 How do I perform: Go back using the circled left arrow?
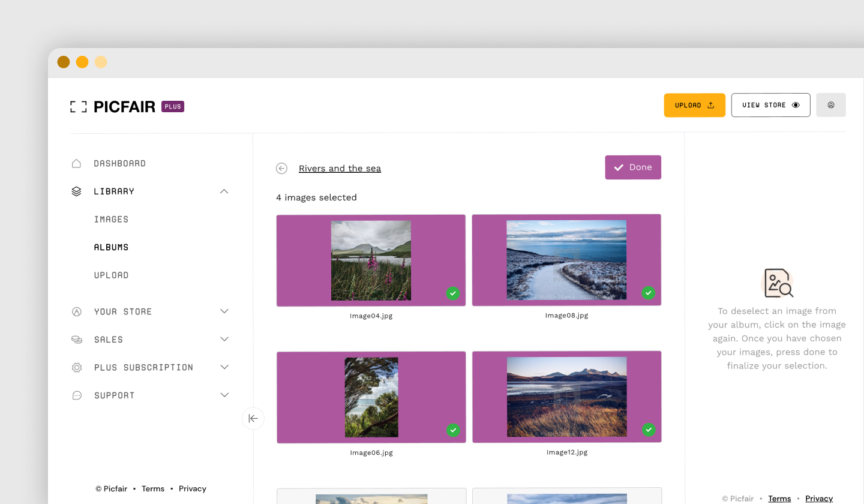pyautogui.click(x=281, y=169)
